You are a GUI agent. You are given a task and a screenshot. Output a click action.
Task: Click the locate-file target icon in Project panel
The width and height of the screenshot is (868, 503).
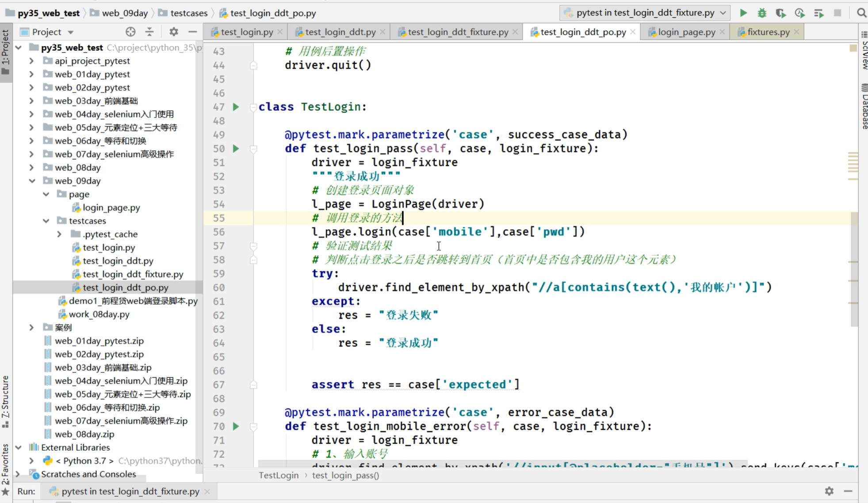pyautogui.click(x=130, y=32)
